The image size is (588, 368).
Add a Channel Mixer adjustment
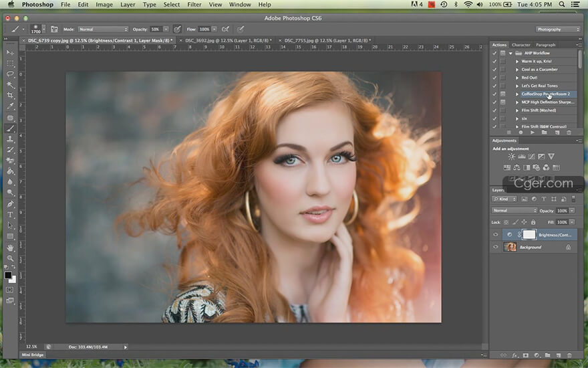coord(546,167)
